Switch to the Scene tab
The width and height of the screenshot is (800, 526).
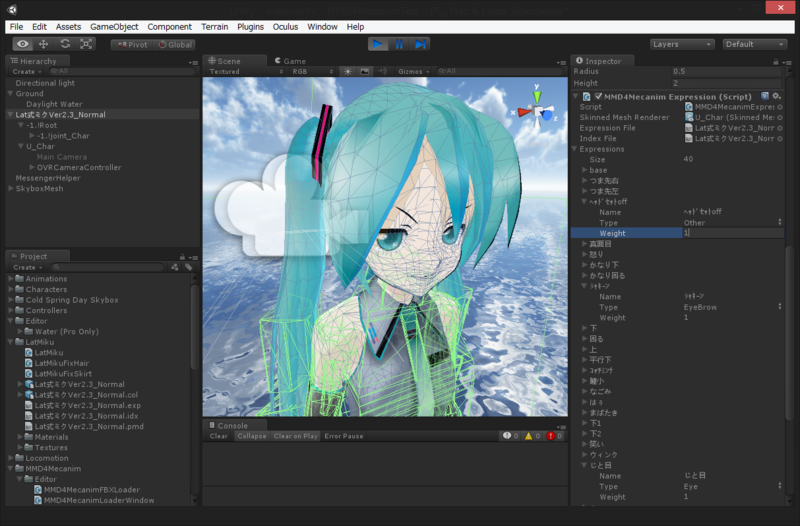[224, 61]
